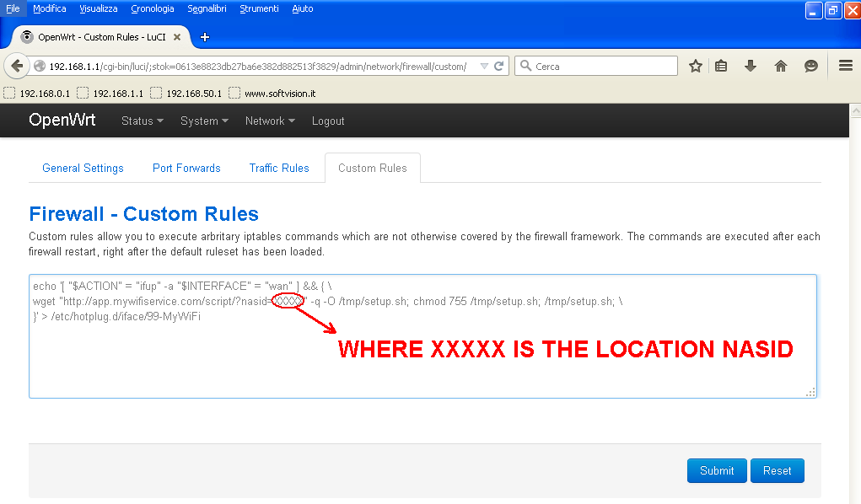Viewport: 861px width, 504px height.
Task: Click the site identity globe icon
Action: (40, 67)
